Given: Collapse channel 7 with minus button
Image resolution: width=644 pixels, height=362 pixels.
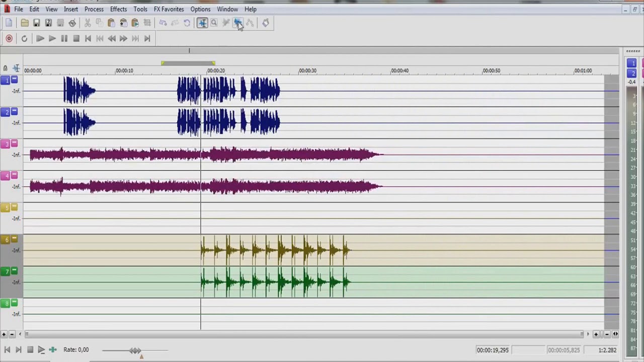Looking at the screenshot, I should 14,270.
